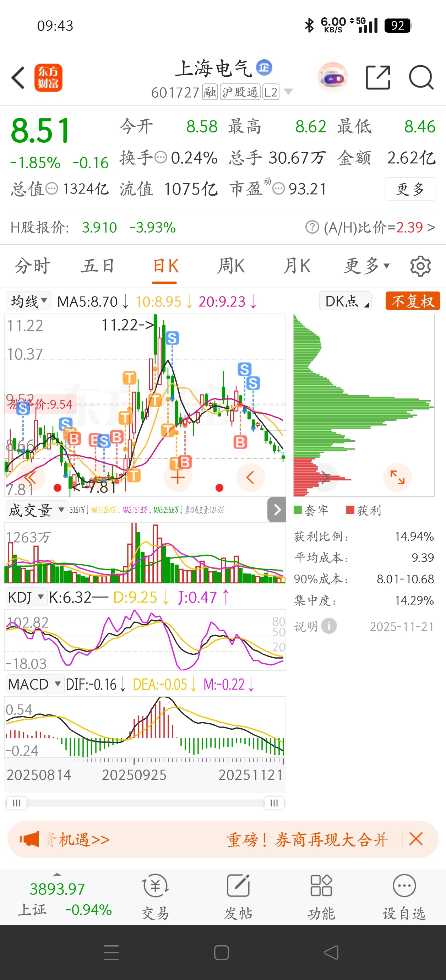
Task: Tap the share export icon
Action: pyautogui.click(x=378, y=78)
